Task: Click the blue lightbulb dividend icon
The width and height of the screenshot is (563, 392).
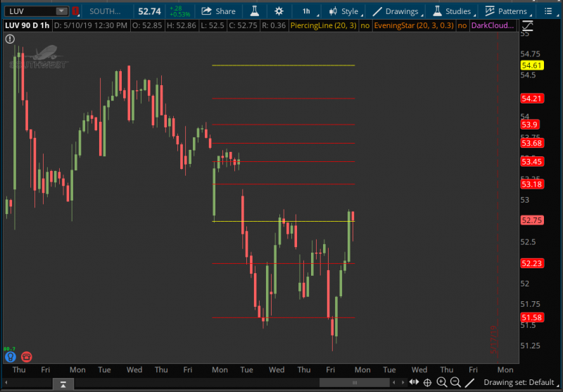Action: (10, 356)
